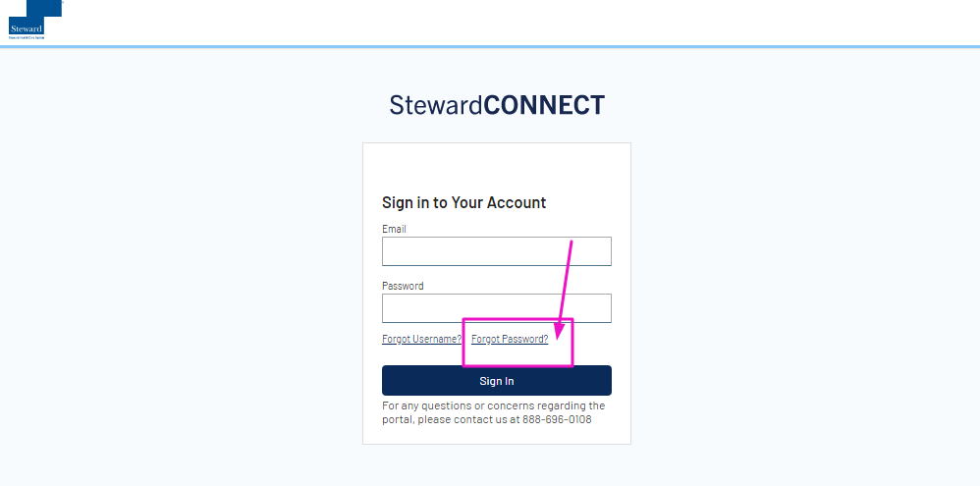Focus the Email input field

[x=496, y=251]
